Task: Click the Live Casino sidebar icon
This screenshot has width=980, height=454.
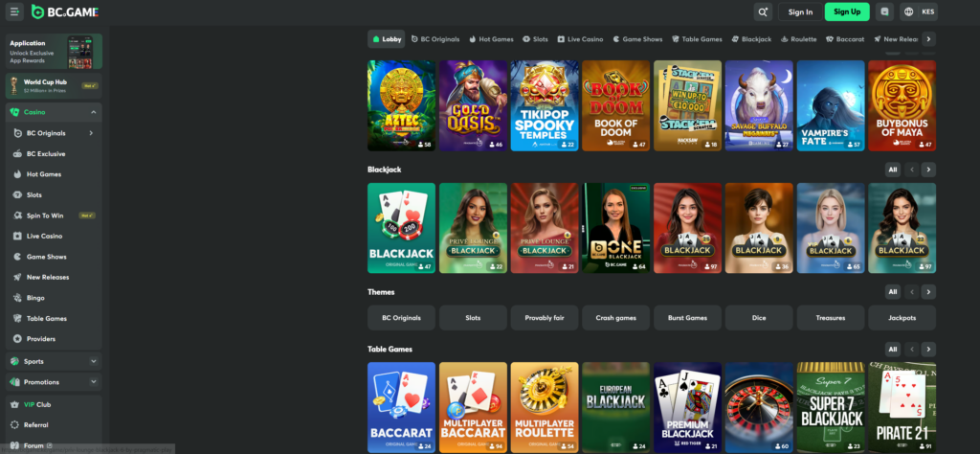Action: click(x=17, y=237)
